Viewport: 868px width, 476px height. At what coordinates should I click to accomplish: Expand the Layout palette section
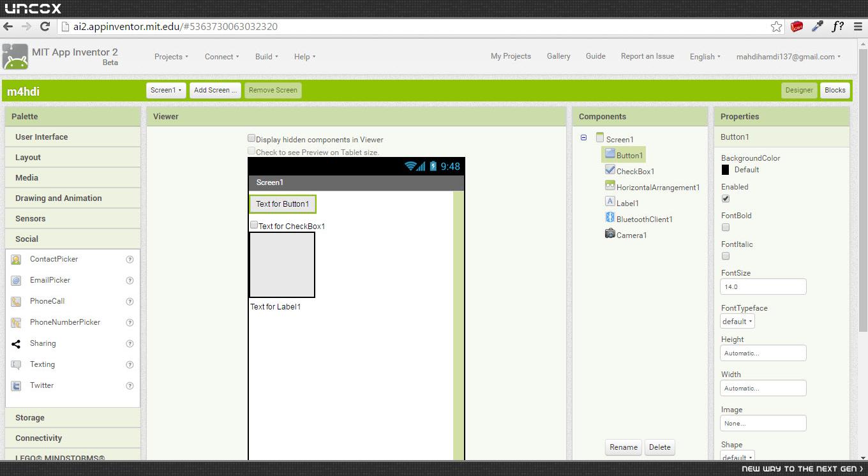pyautogui.click(x=73, y=158)
